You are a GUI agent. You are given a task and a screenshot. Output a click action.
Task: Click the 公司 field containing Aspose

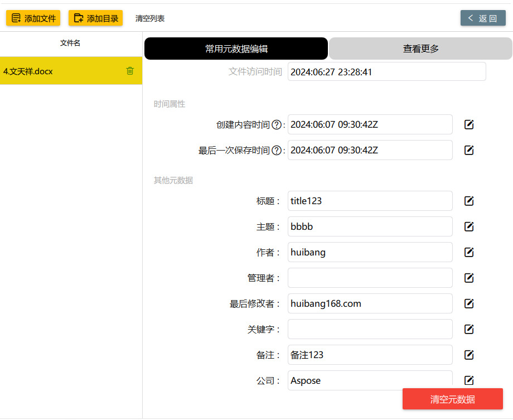pos(370,380)
